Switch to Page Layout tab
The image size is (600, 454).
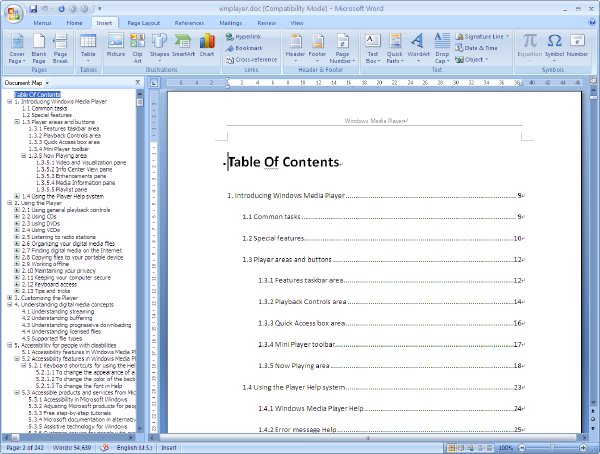(143, 23)
